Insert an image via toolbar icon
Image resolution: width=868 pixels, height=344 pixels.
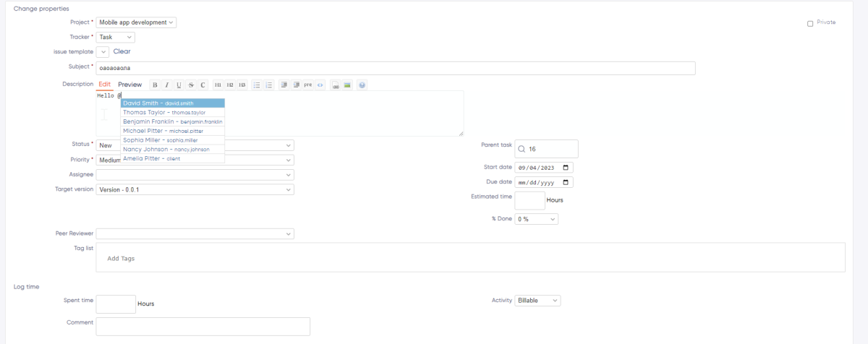pos(347,85)
